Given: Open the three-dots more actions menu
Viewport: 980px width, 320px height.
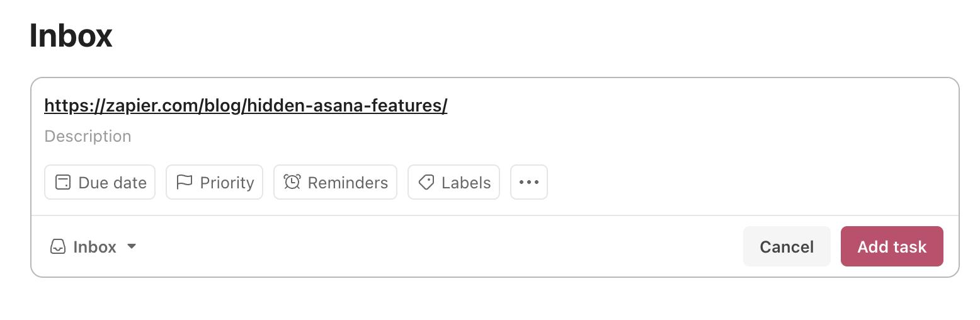Looking at the screenshot, I should (x=529, y=182).
